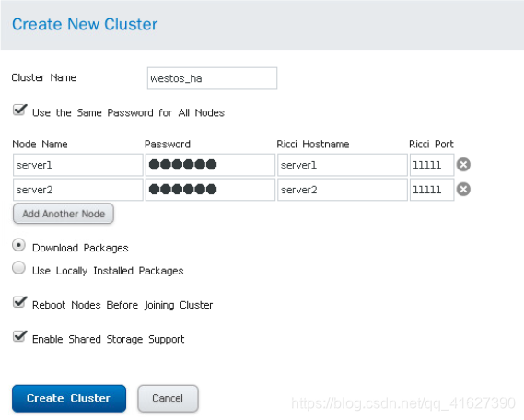
Task: Remove the server2 node row
Action: point(463,190)
